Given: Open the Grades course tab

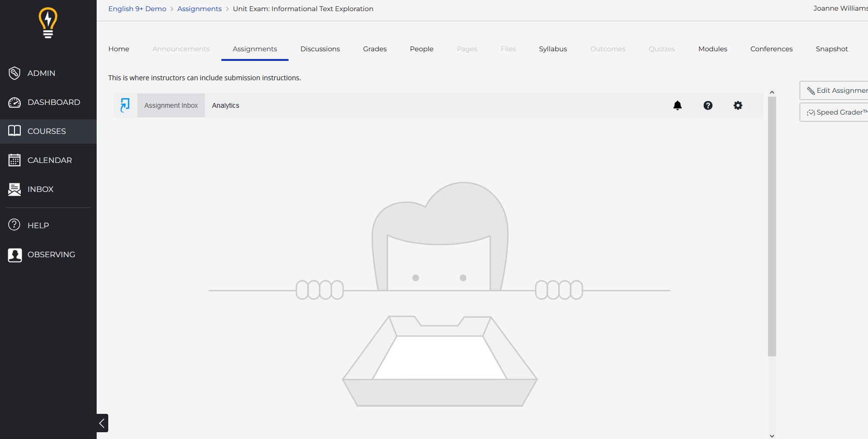Looking at the screenshot, I should (x=375, y=49).
